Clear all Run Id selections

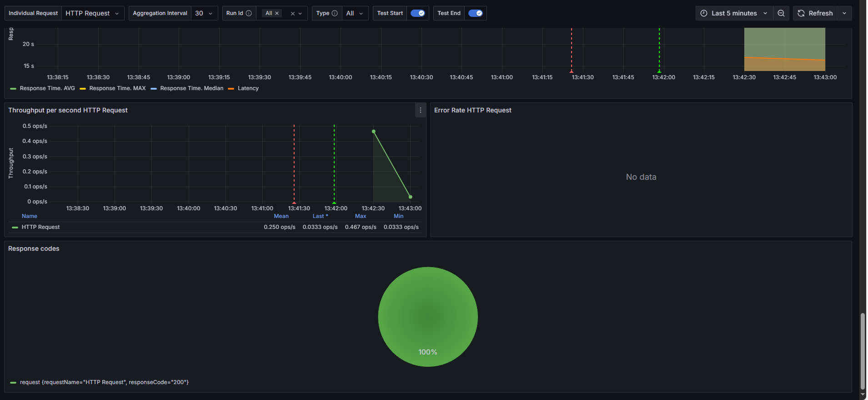292,14
